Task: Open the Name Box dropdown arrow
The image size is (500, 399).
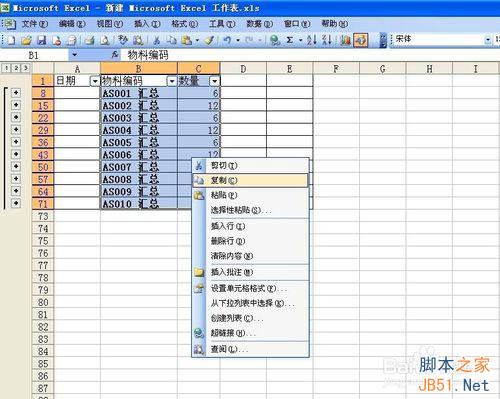Action: tap(74, 55)
